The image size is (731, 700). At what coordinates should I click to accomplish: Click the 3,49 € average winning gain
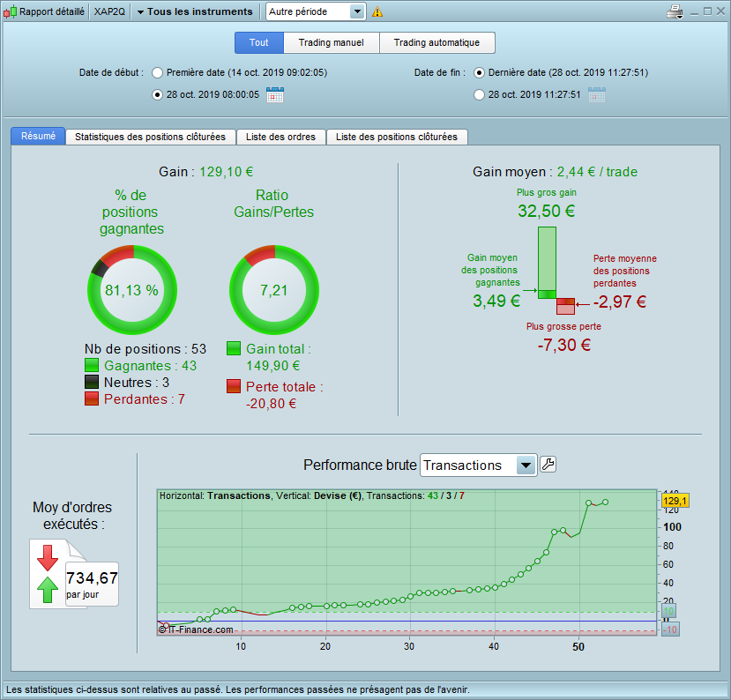[x=496, y=301]
